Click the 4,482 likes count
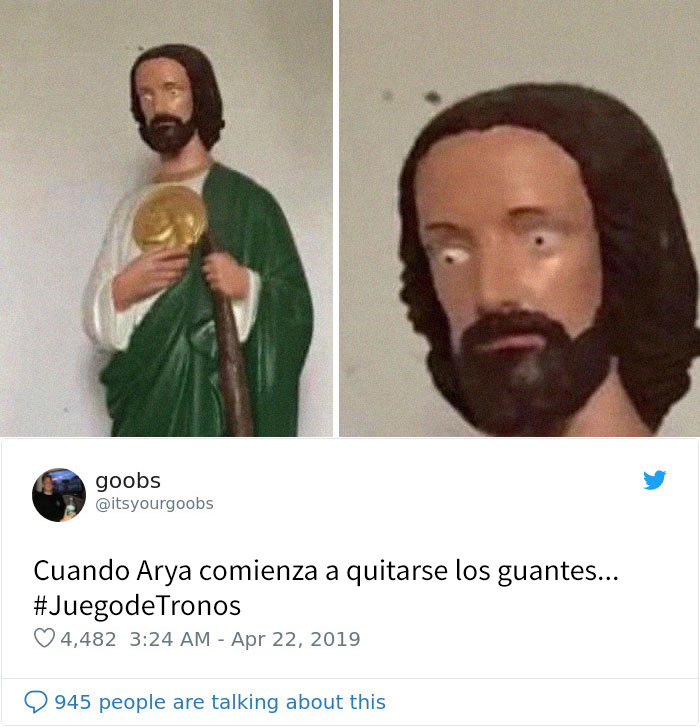 pyautogui.click(x=88, y=639)
